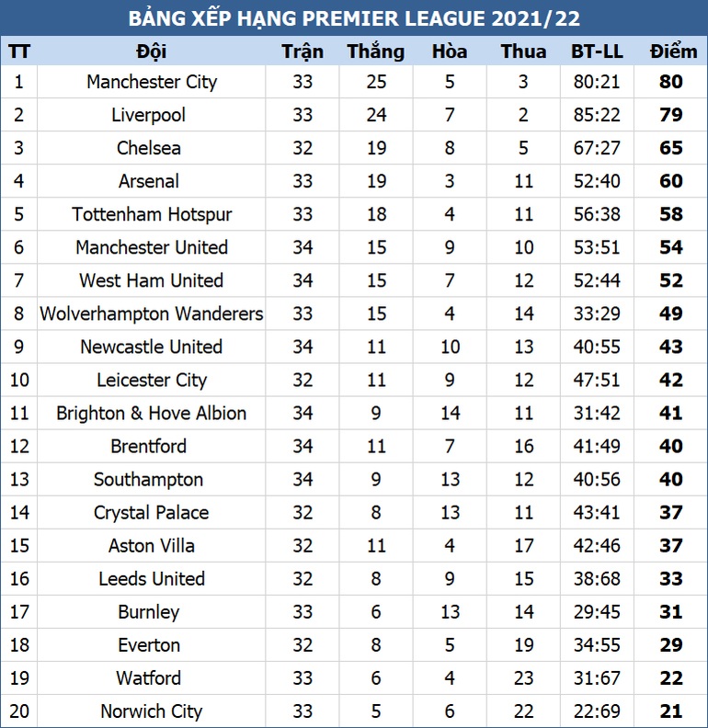Image resolution: width=708 pixels, height=728 pixels.
Task: Select Crystal Palace team cell
Action: 152,513
